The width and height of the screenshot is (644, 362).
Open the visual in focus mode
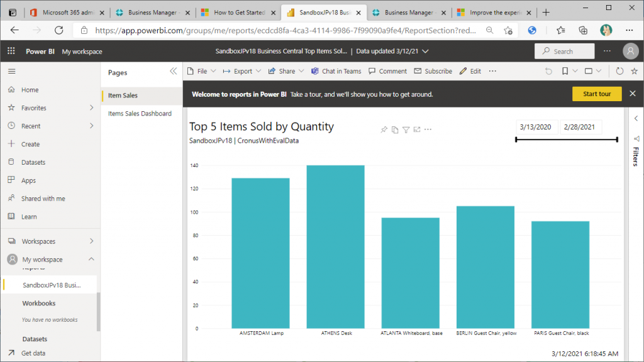tap(417, 129)
